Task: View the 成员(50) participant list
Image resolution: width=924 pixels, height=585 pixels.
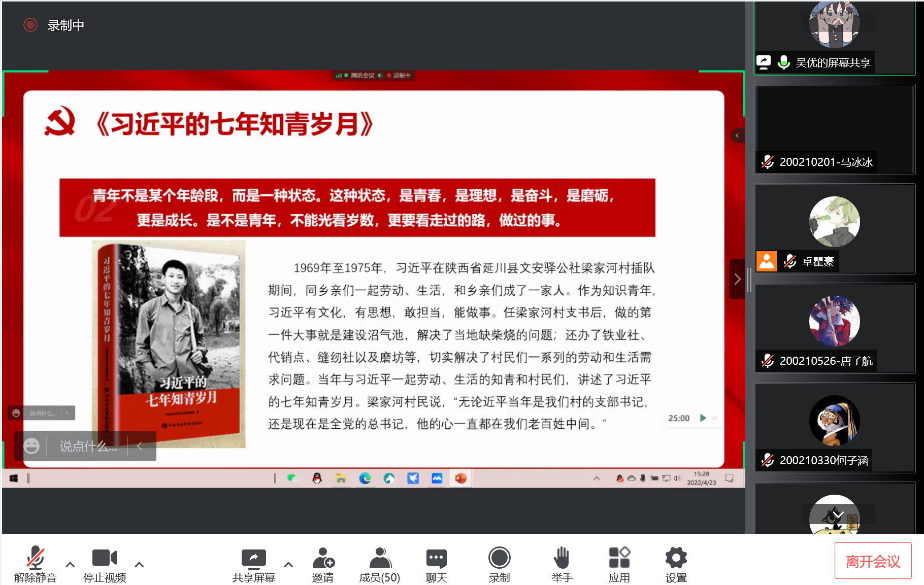Action: coord(379,557)
